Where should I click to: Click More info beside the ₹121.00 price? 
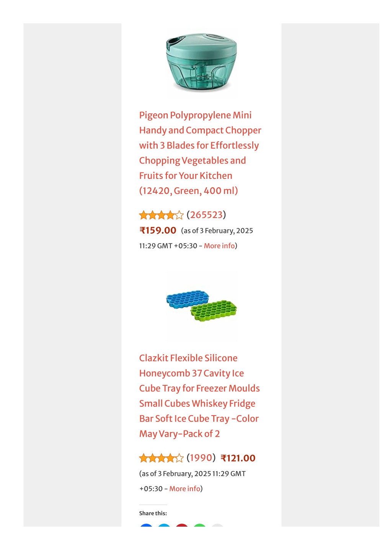tap(185, 489)
